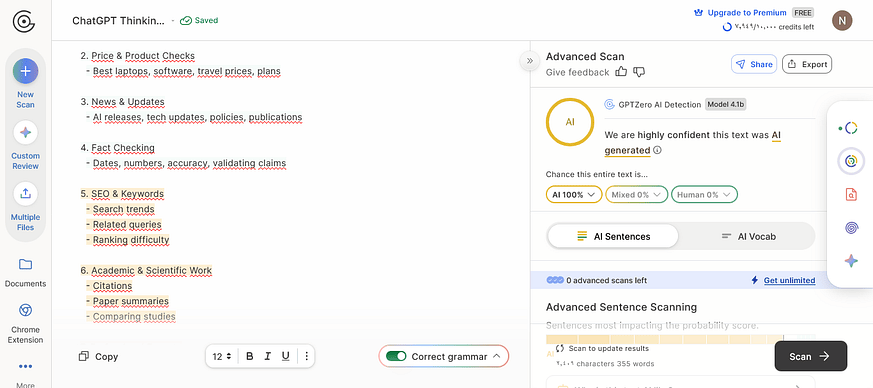873x388 pixels.
Task: Toggle the Correct grammar switch
Action: click(396, 356)
